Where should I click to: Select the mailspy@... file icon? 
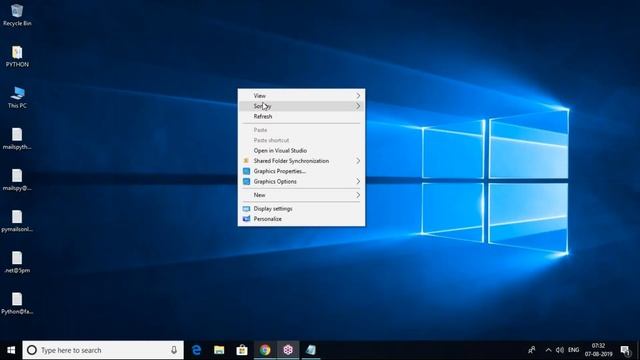pyautogui.click(x=17, y=180)
